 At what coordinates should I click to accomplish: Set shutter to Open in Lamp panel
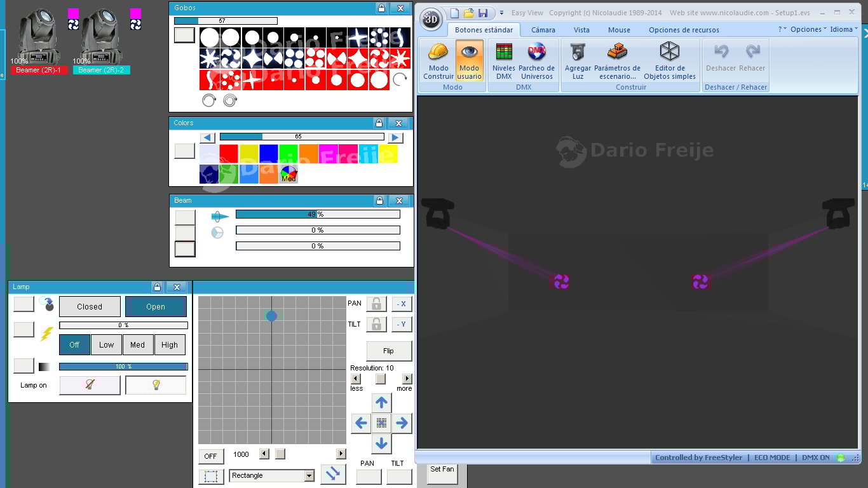pos(156,306)
